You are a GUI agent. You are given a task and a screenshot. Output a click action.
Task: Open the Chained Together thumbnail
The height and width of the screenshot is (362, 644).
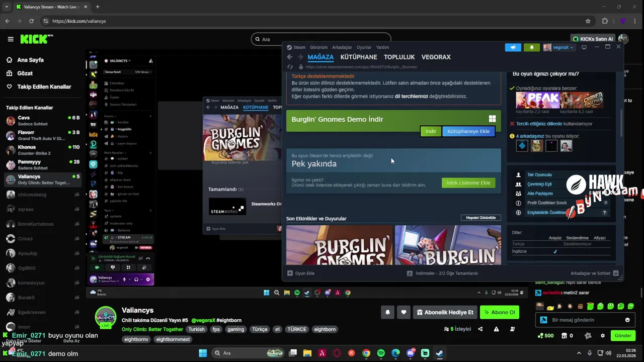(582, 100)
